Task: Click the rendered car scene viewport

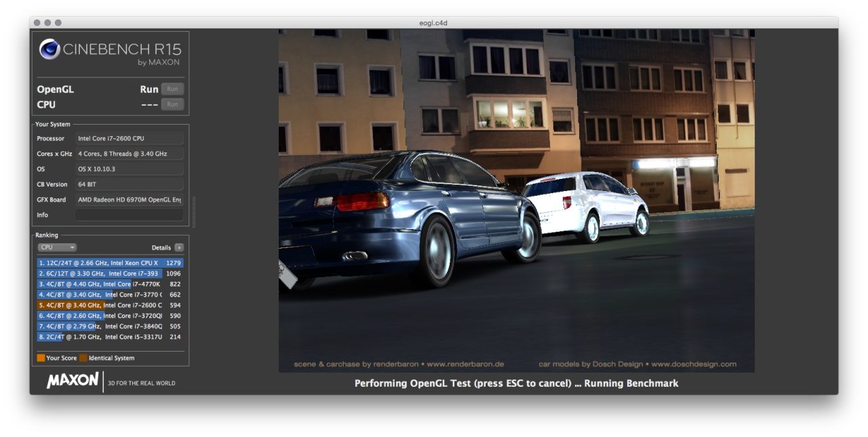Action: click(x=516, y=201)
